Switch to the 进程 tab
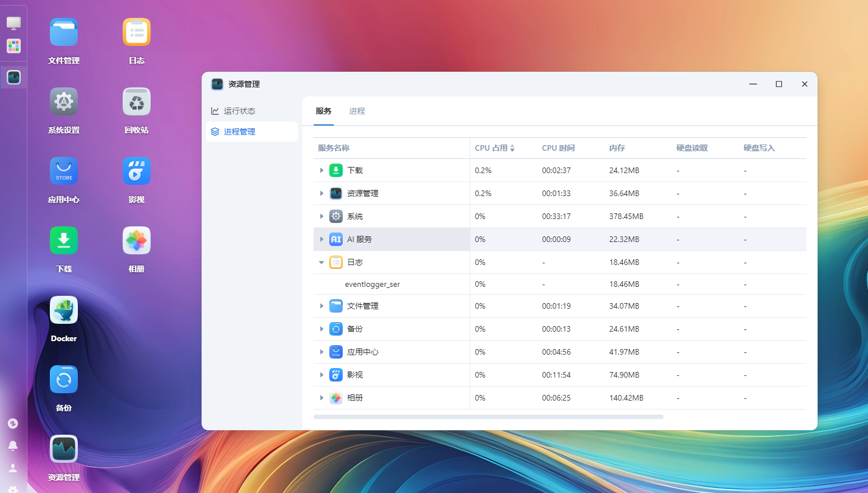 (x=357, y=111)
